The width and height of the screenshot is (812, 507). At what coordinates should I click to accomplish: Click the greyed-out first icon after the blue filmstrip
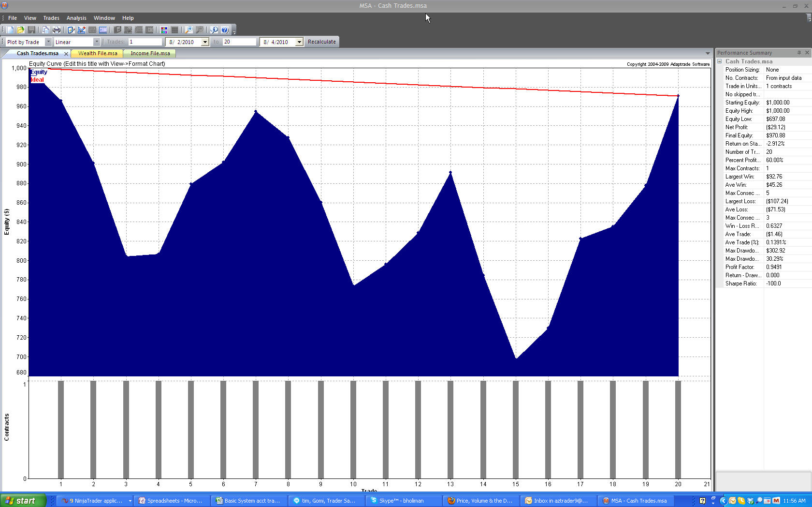[117, 30]
